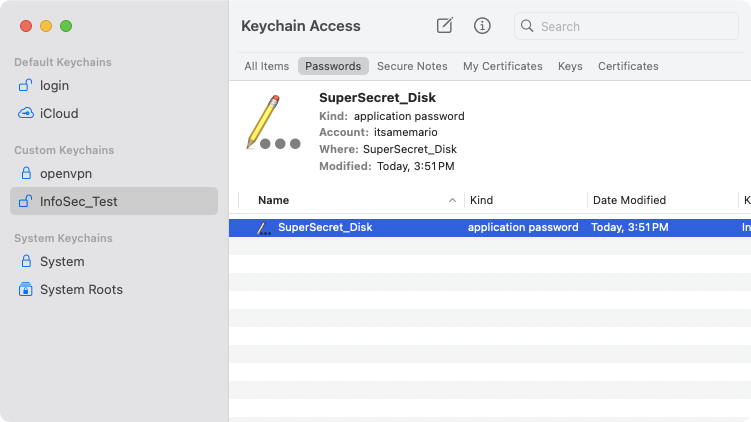Screen dimensions: 751x422
Task: Select the login keychain in sidebar
Action: coord(54,86)
